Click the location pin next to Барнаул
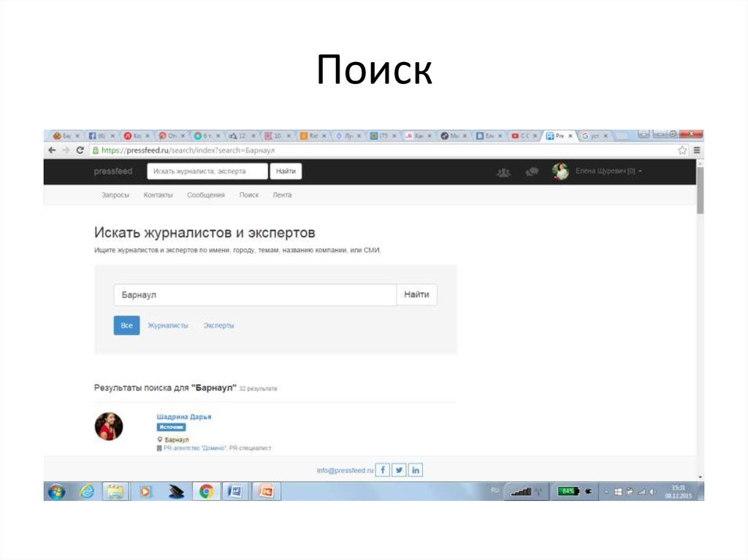This screenshot has height=560, width=748. [x=161, y=439]
